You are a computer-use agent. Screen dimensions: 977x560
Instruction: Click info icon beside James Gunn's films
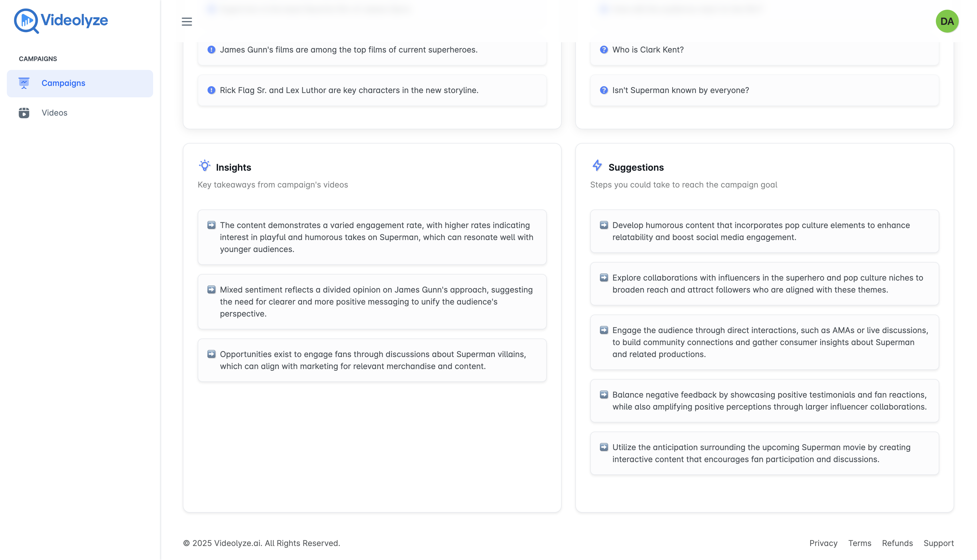click(x=211, y=50)
